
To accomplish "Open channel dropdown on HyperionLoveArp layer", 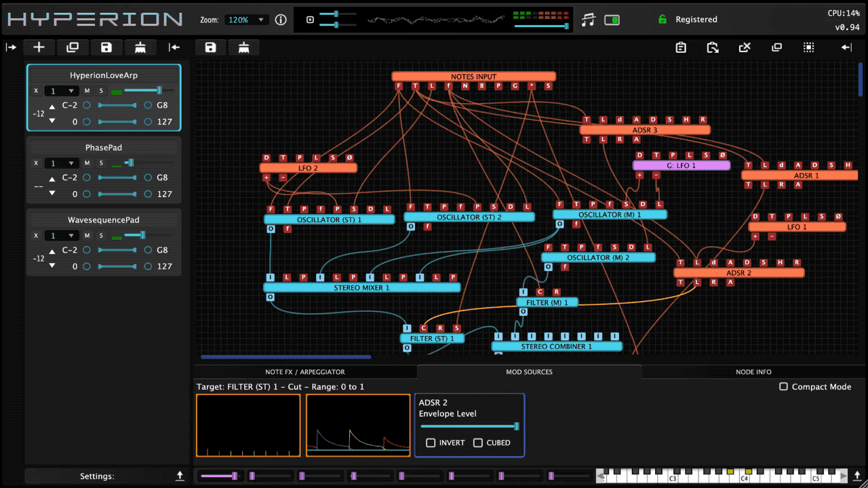I will [62, 91].
